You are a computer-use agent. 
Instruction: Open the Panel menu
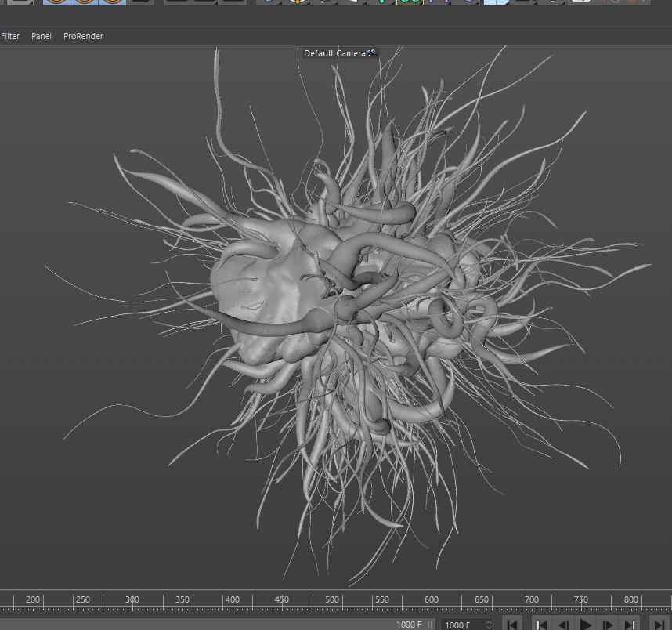coord(42,36)
